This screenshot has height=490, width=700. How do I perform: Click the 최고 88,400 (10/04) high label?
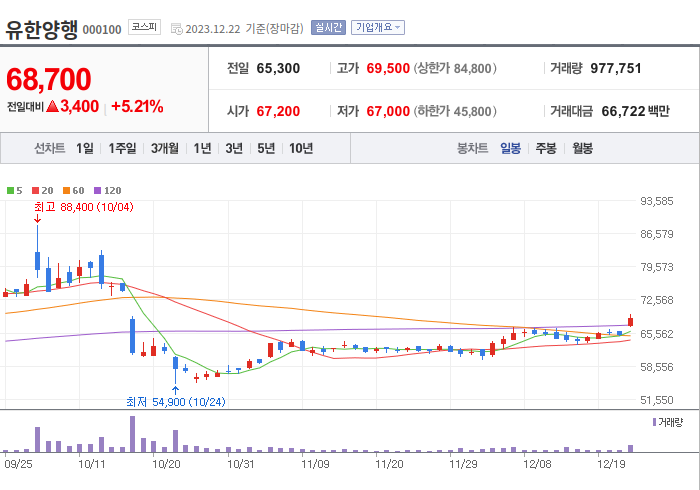pyautogui.click(x=83, y=207)
